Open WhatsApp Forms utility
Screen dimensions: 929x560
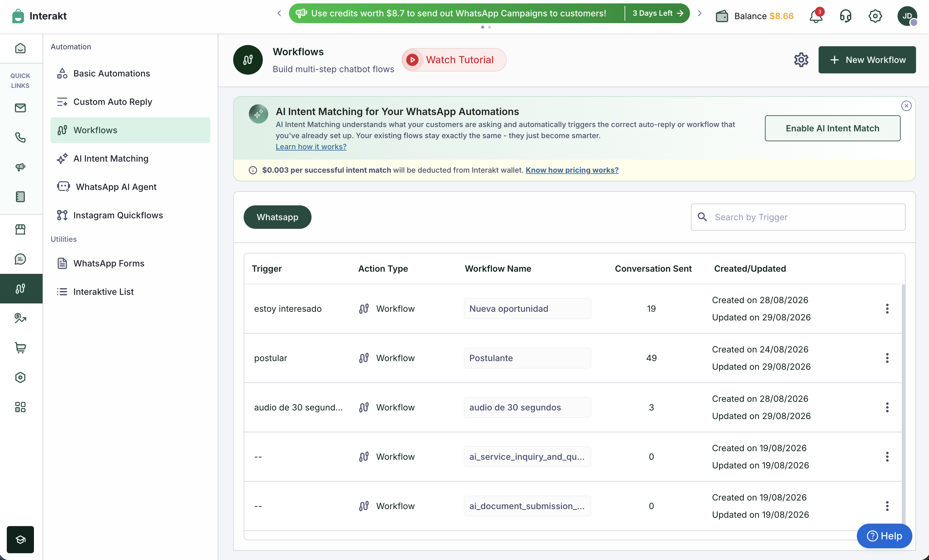tap(130, 263)
